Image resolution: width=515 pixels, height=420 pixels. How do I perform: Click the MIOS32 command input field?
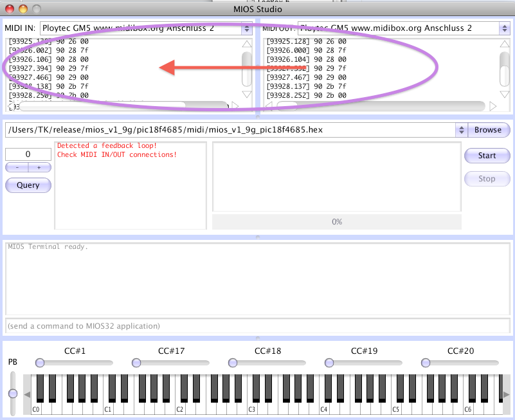(x=257, y=326)
